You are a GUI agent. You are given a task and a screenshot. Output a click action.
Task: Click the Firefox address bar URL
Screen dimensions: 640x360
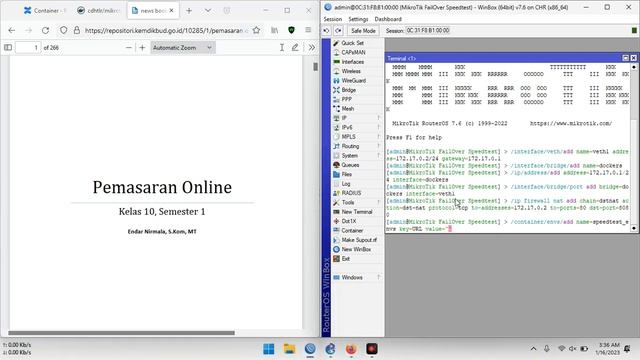click(x=164, y=30)
